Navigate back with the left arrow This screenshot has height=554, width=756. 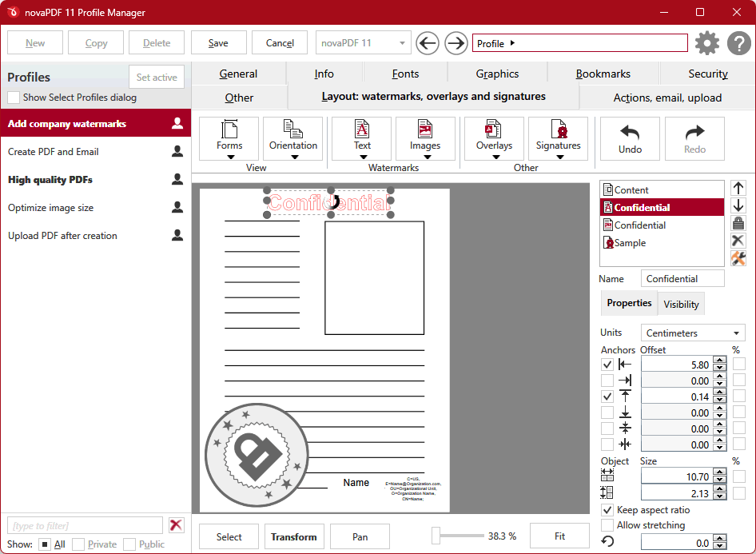pos(428,43)
